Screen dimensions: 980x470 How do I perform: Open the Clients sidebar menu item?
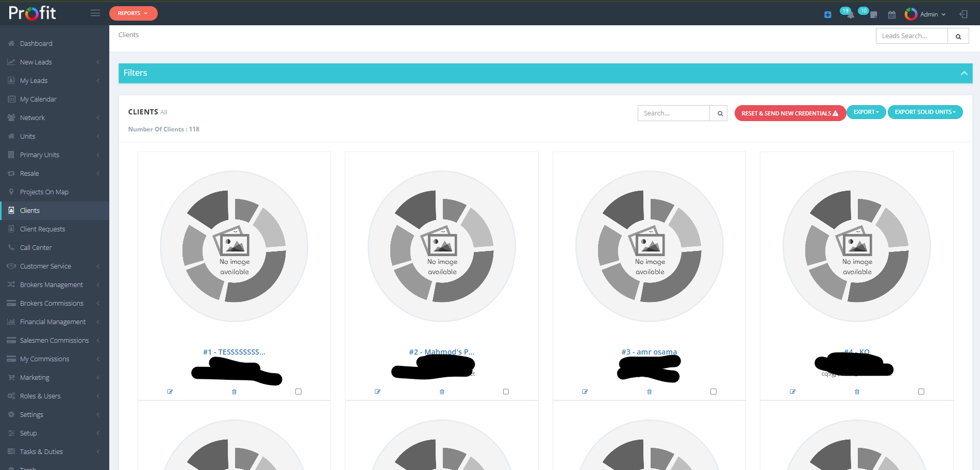coord(29,210)
